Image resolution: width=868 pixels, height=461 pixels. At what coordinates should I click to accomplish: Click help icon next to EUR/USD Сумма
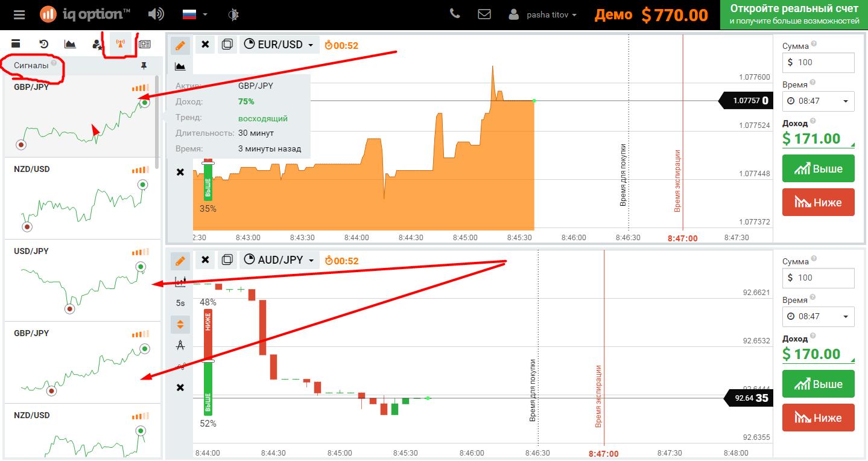pyautogui.click(x=814, y=44)
